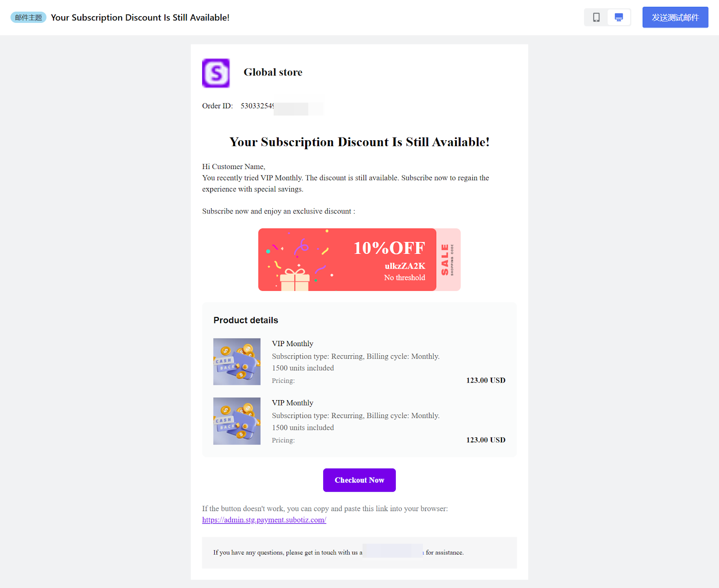Screen dimensions: 719x588
Task: Open the second VIP Monthly product thumbnail
Action: click(x=237, y=421)
